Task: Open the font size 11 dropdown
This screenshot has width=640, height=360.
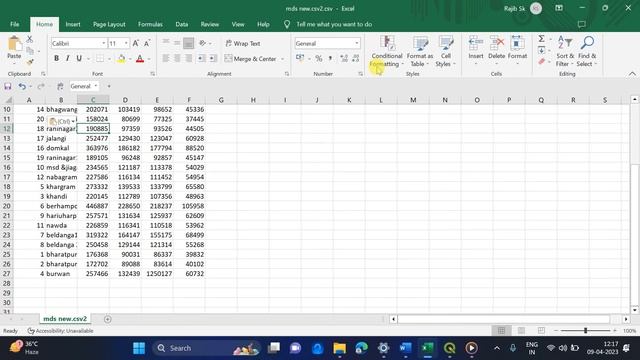Action: 126,43
